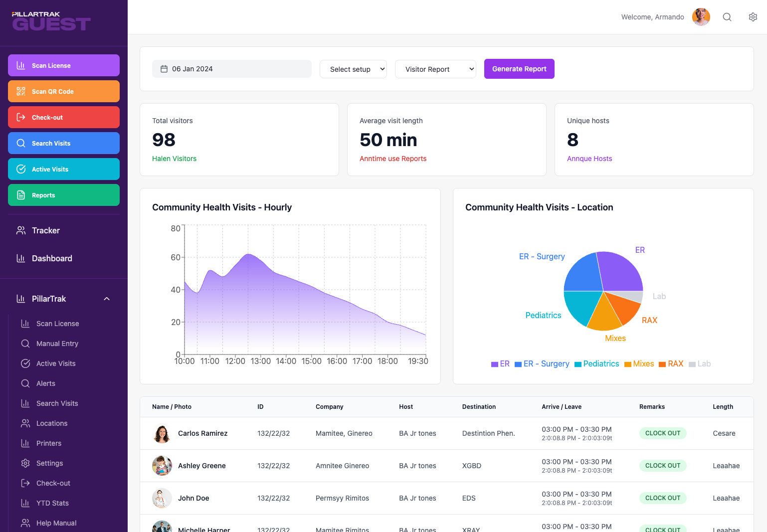Toggle the ER legend entry on the pie chart
Screen dimensions: 767x532
500,363
